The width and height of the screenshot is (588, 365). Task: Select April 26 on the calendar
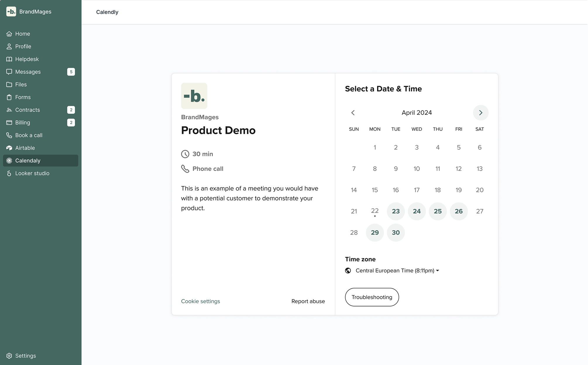pyautogui.click(x=459, y=211)
